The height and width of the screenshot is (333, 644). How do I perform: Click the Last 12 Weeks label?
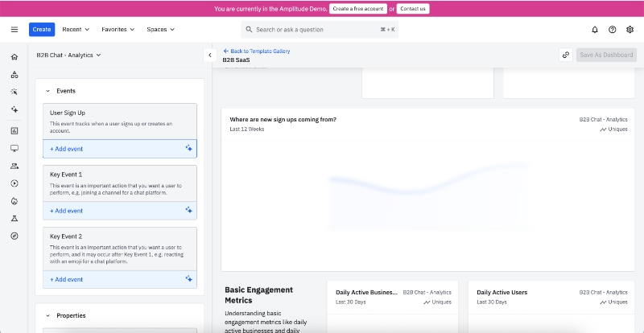(247, 129)
